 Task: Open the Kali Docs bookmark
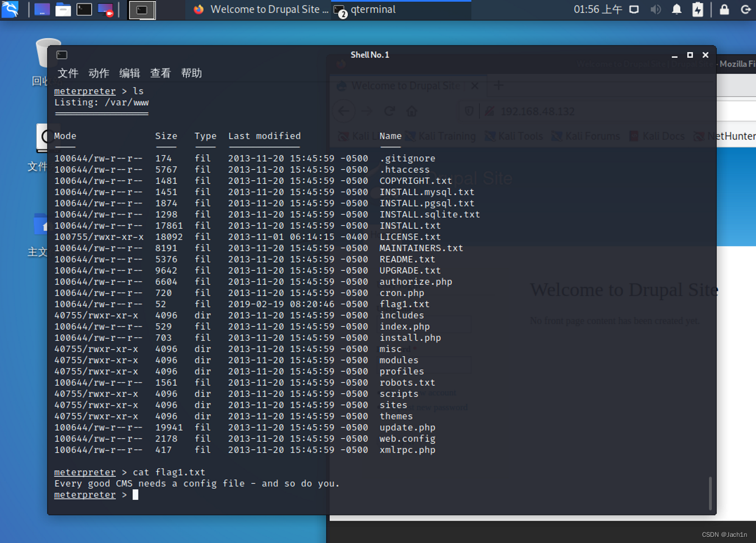[657, 136]
